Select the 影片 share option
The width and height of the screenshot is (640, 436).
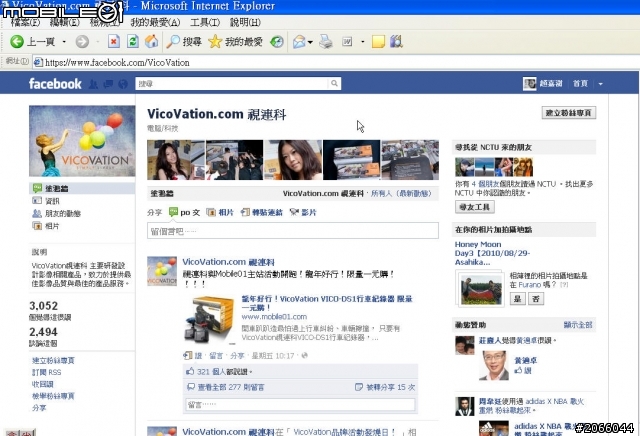click(x=303, y=212)
